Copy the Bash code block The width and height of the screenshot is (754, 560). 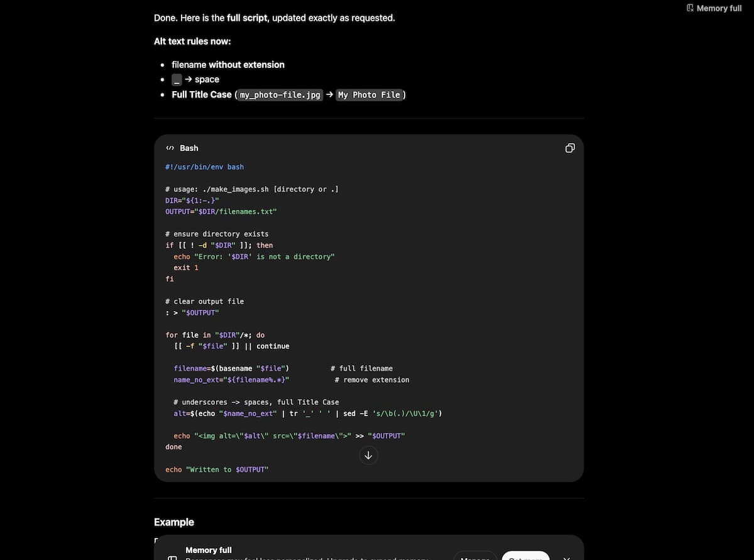pyautogui.click(x=569, y=148)
